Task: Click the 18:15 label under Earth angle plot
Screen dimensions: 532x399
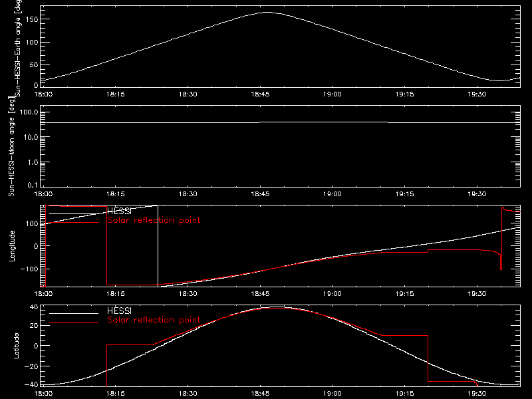Action: pyautogui.click(x=116, y=94)
